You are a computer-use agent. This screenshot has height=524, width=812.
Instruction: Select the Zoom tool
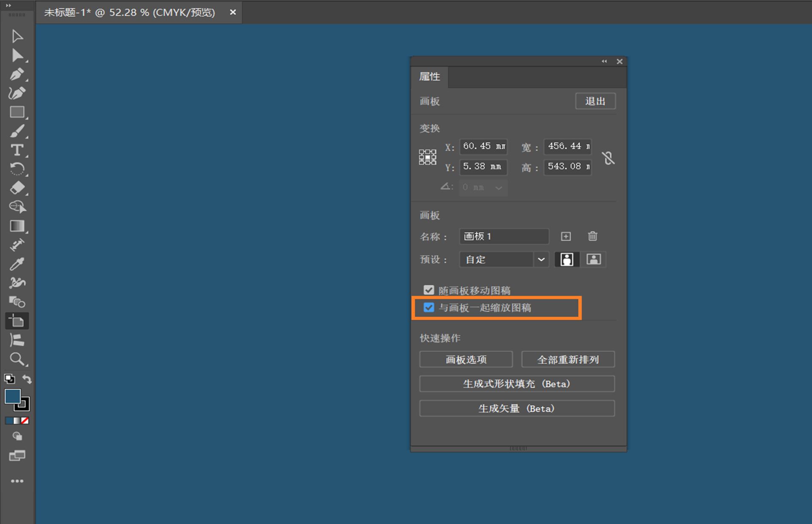coord(17,359)
